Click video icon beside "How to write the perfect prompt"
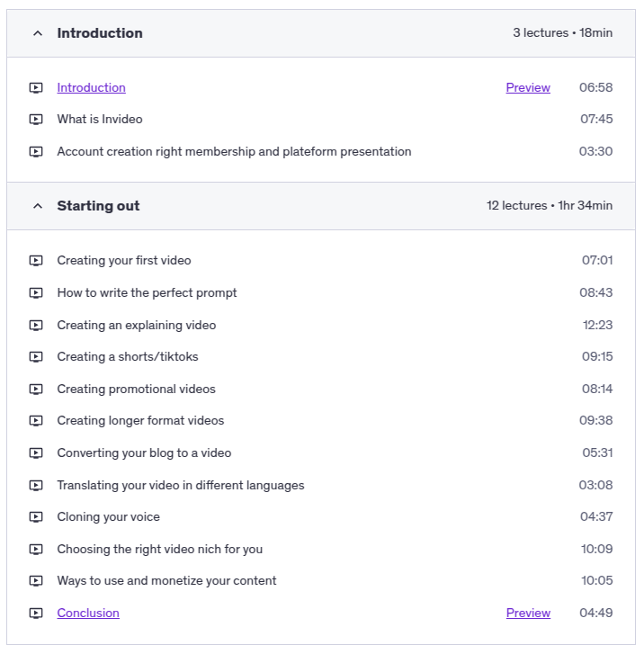Screen dimensions: 644x654 (36, 293)
